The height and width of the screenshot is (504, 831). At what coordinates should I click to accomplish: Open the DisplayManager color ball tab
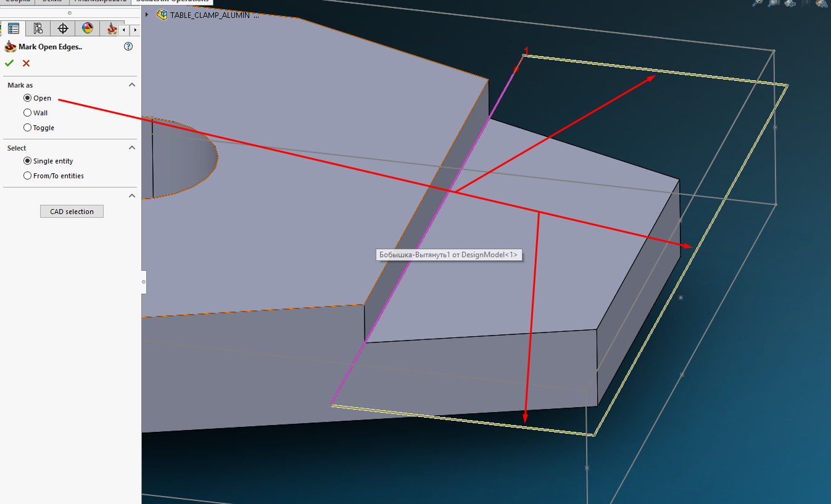click(88, 28)
